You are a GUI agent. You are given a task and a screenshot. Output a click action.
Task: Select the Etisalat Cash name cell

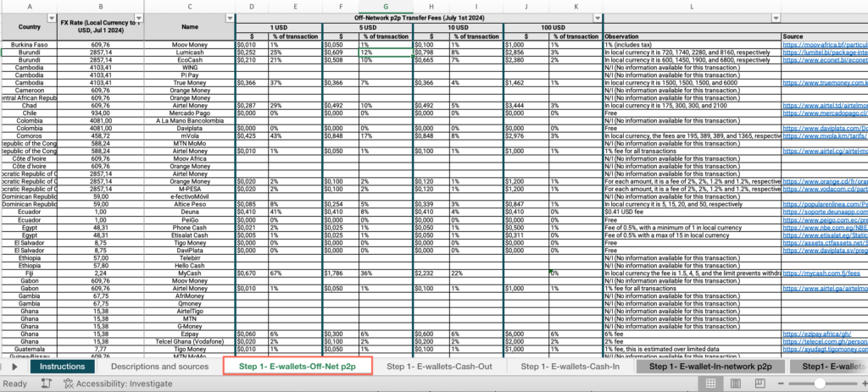pyautogui.click(x=190, y=235)
